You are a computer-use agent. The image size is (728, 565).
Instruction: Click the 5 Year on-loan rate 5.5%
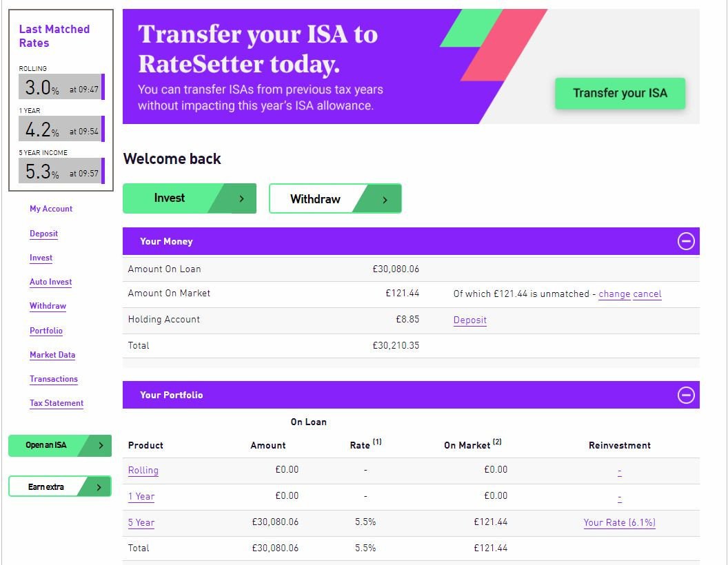coord(365,522)
